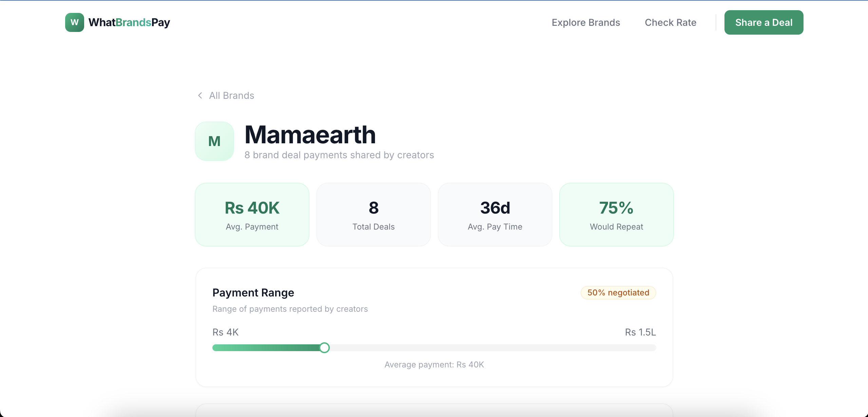
Task: Click the WhatBrandsPay logo icon
Action: (x=74, y=22)
